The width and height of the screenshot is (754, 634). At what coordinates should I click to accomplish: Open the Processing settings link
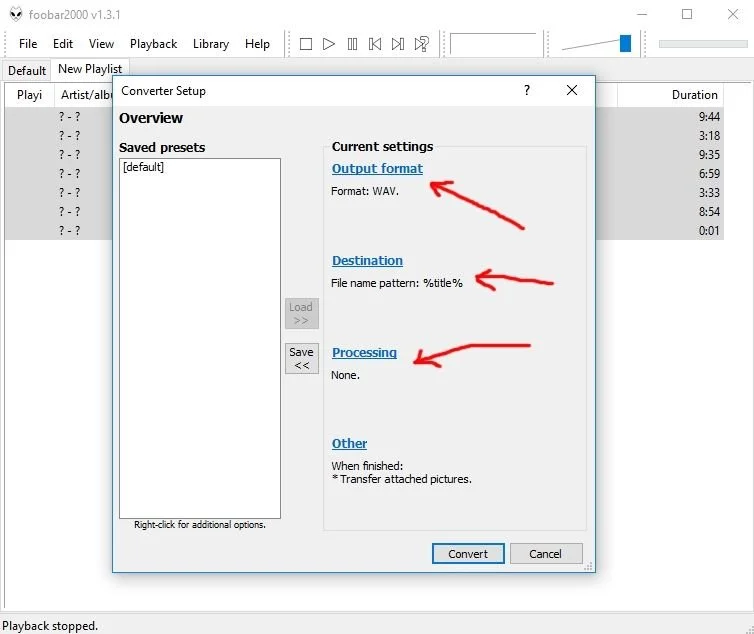pyautogui.click(x=364, y=353)
